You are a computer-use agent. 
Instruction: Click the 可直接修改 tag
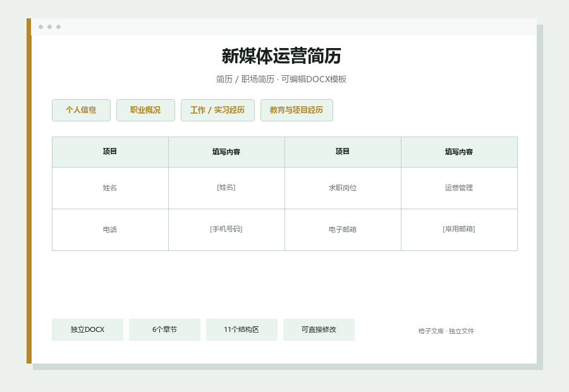coord(319,329)
